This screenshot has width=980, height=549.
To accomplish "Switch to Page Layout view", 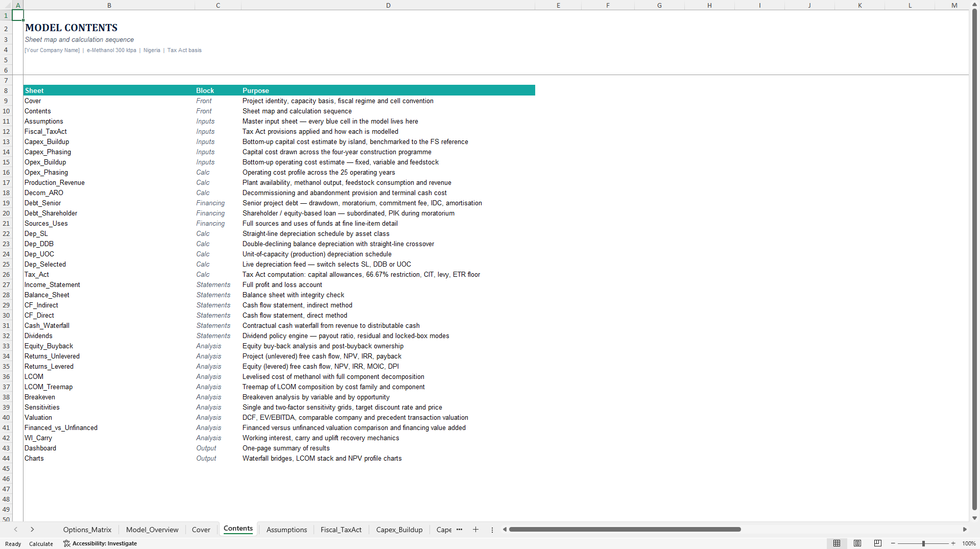I will point(857,543).
